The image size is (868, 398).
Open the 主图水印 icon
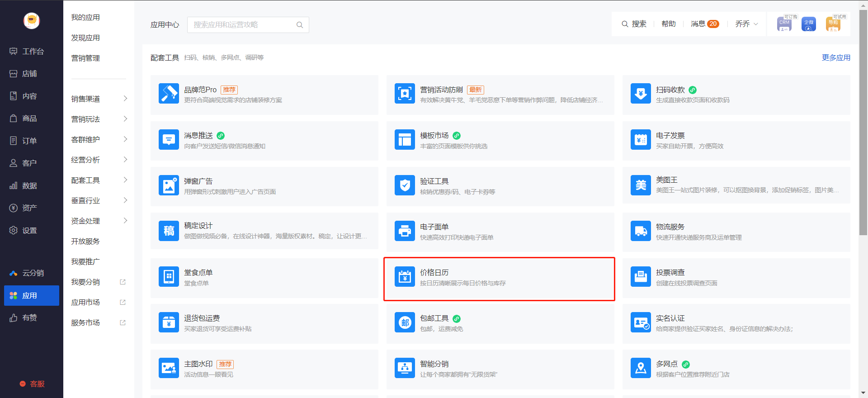pos(169,368)
